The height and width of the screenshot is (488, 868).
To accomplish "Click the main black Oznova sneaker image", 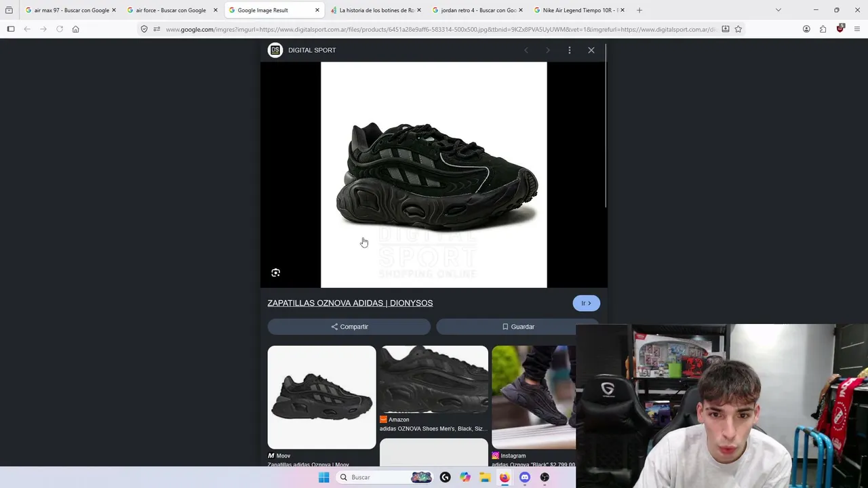I will point(434,175).
